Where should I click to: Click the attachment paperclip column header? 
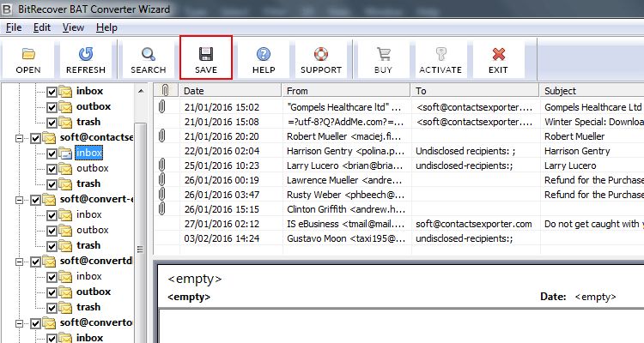click(x=166, y=90)
